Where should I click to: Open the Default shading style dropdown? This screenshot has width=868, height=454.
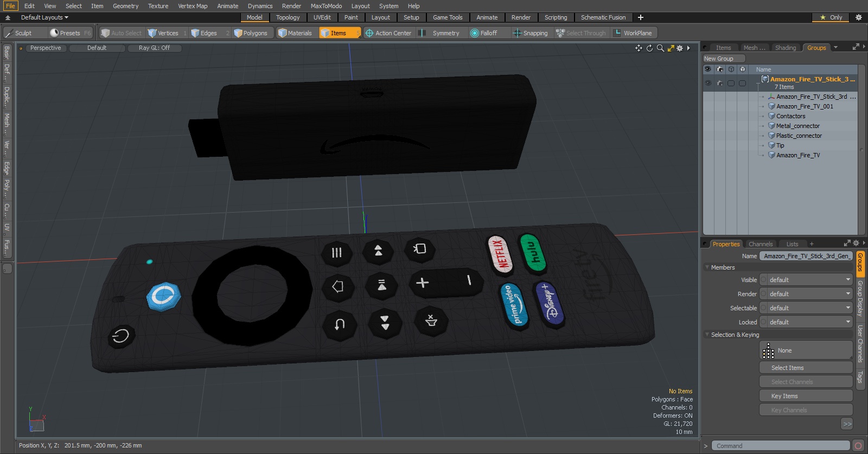pos(97,48)
